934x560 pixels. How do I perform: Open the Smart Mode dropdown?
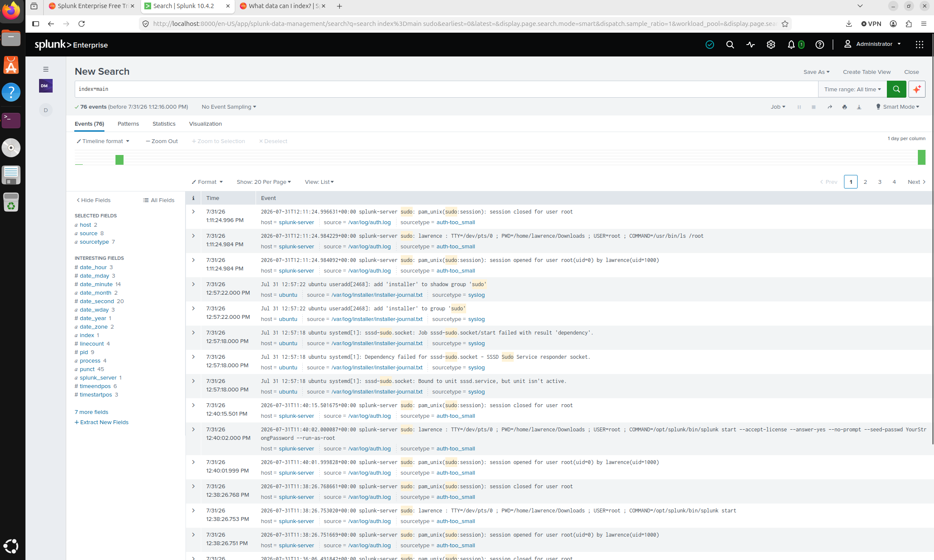[x=897, y=107]
